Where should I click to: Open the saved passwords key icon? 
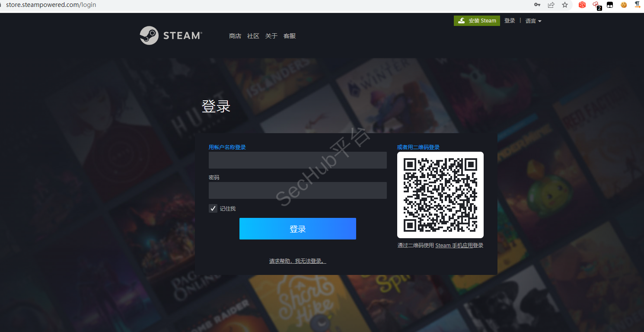[x=537, y=5]
